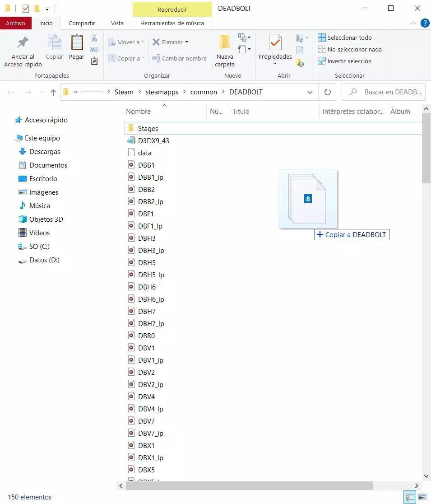Viewport: 431px width, 504px height.
Task: Select the D3DX9_43 file
Action: pos(148,141)
